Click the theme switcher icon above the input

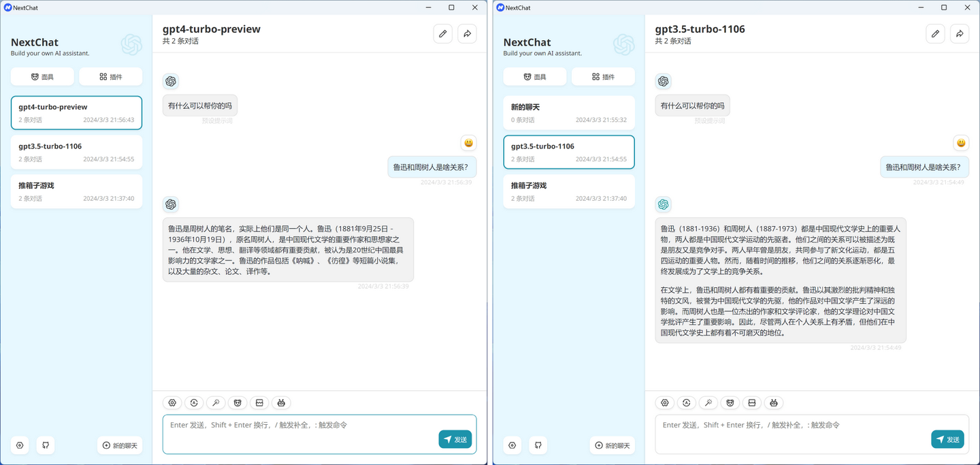tap(194, 402)
